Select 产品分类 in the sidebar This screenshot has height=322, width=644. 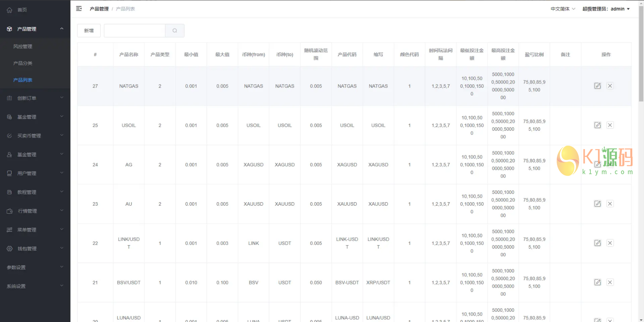[23, 63]
